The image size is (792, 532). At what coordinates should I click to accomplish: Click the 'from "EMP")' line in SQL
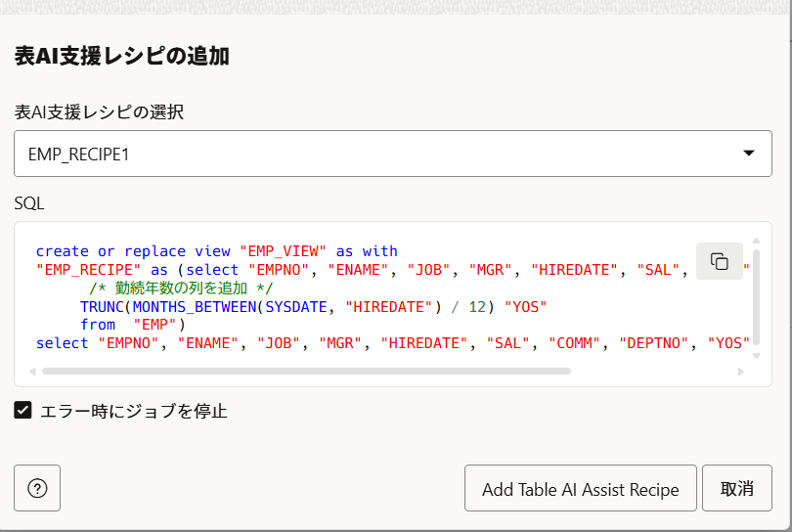pyautogui.click(x=133, y=325)
